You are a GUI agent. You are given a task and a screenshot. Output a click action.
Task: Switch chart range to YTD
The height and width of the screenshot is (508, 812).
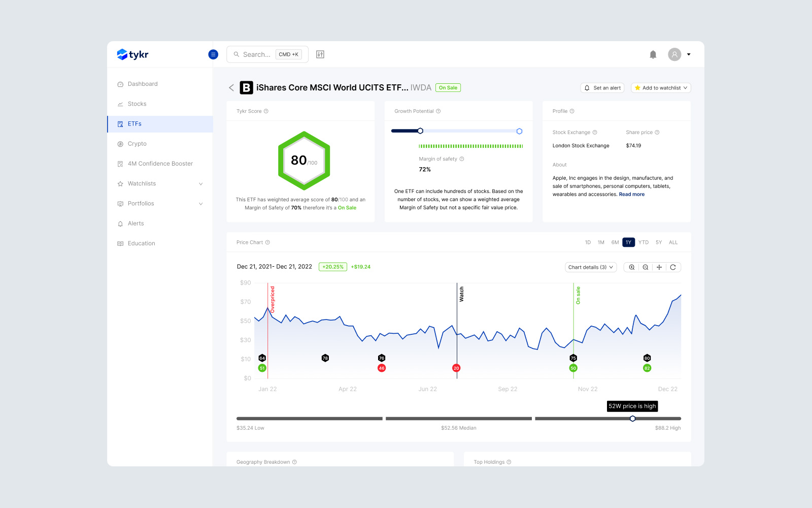[x=644, y=242]
